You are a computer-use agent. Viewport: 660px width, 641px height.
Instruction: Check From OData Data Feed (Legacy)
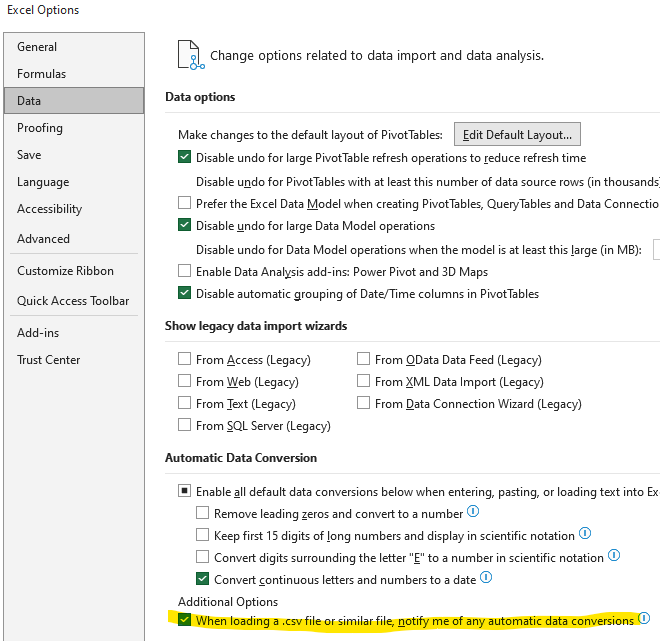pos(363,359)
